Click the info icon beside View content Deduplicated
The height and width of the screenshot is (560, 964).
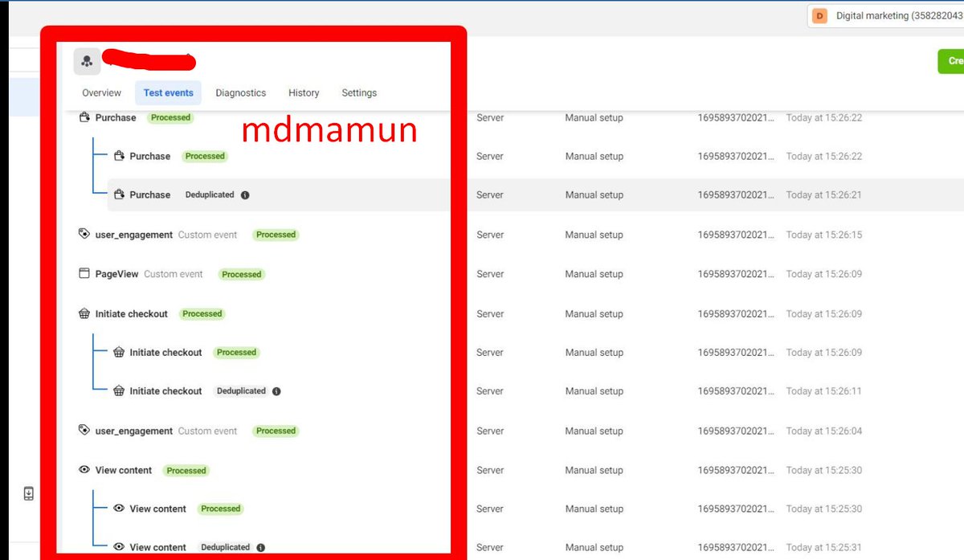click(260, 547)
